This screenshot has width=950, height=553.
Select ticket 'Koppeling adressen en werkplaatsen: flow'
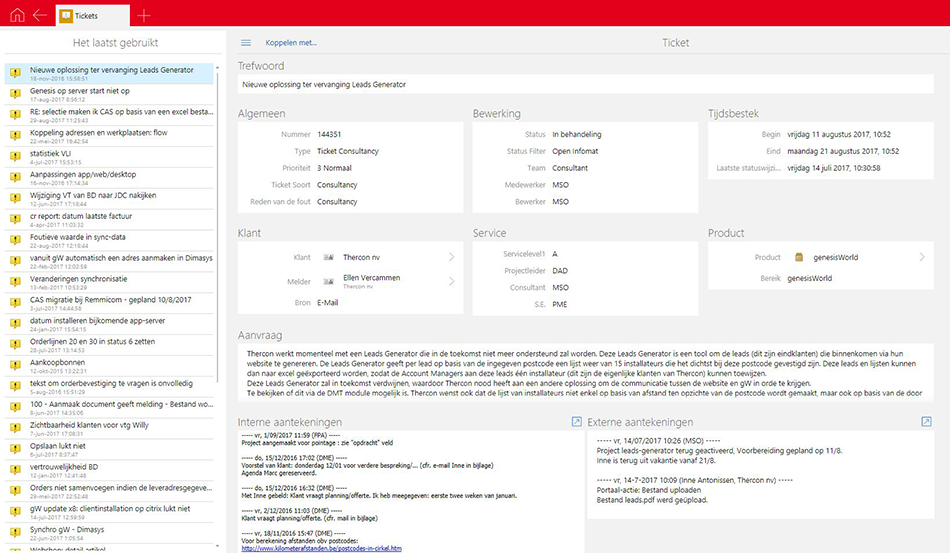pos(109,136)
